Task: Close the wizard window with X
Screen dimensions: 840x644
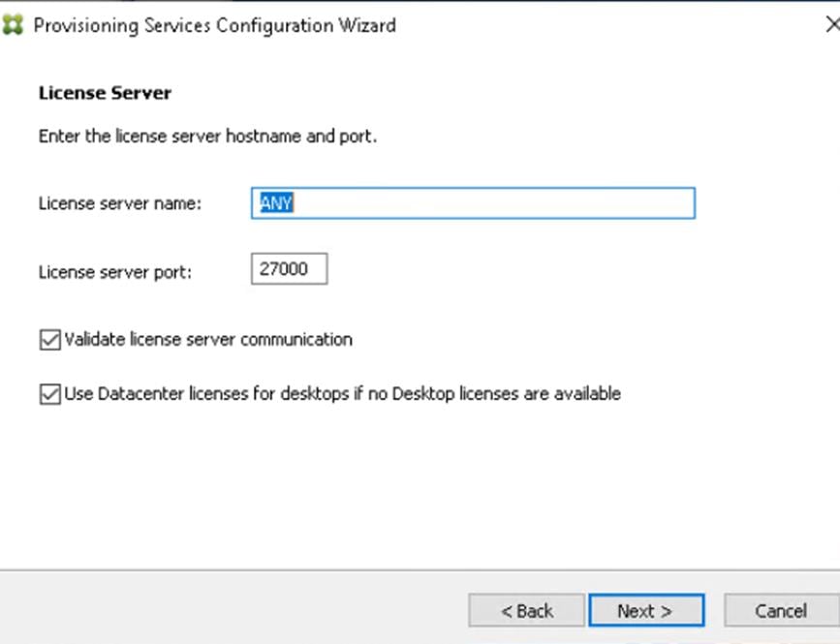Action: [x=832, y=24]
